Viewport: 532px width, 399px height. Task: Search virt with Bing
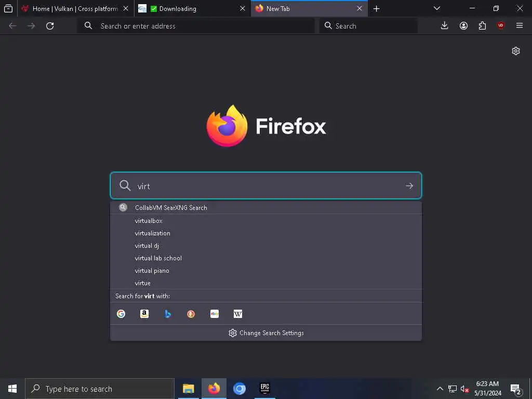click(x=168, y=314)
